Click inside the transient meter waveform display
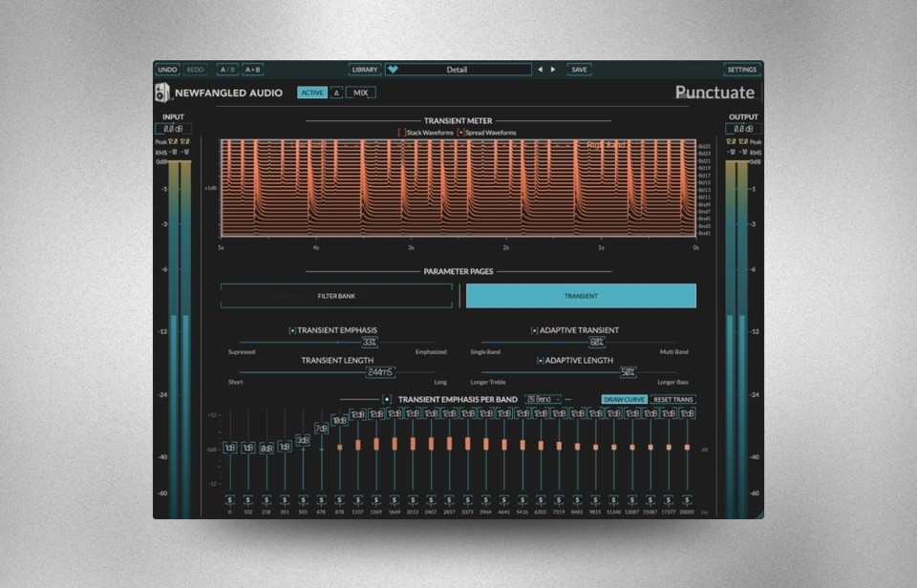Screen dimensions: 917x588 click(458, 188)
